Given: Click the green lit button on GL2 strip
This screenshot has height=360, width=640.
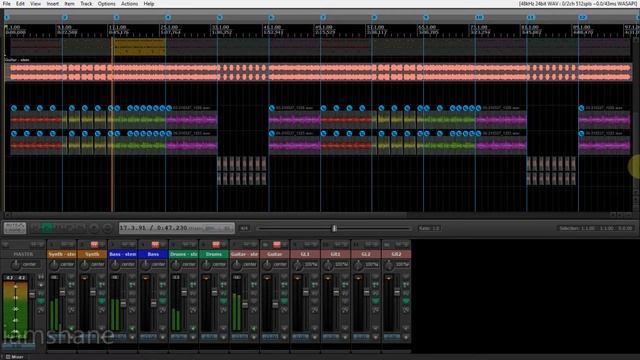Looking at the screenshot, I should point(376,301).
